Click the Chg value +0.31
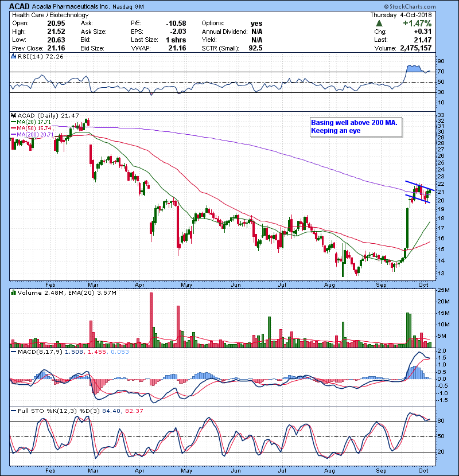 [422, 32]
